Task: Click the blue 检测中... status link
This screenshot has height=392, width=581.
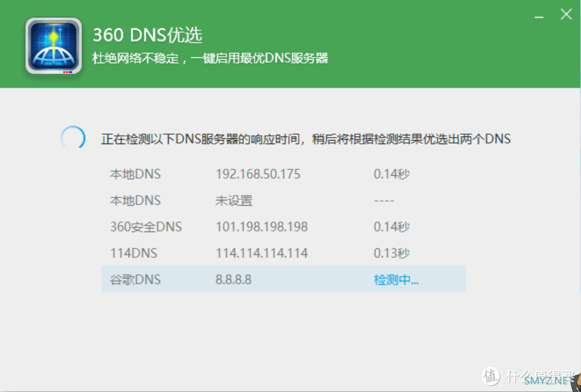Action: click(x=396, y=279)
